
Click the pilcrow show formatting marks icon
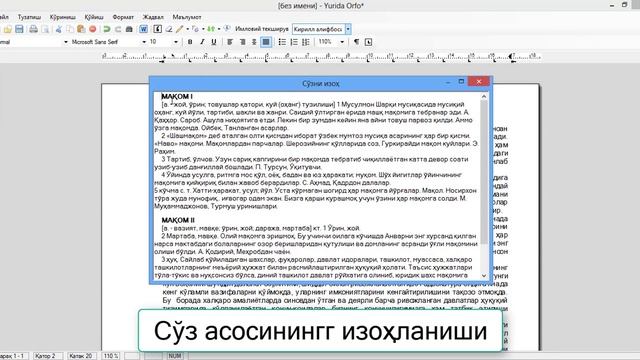tap(356, 42)
